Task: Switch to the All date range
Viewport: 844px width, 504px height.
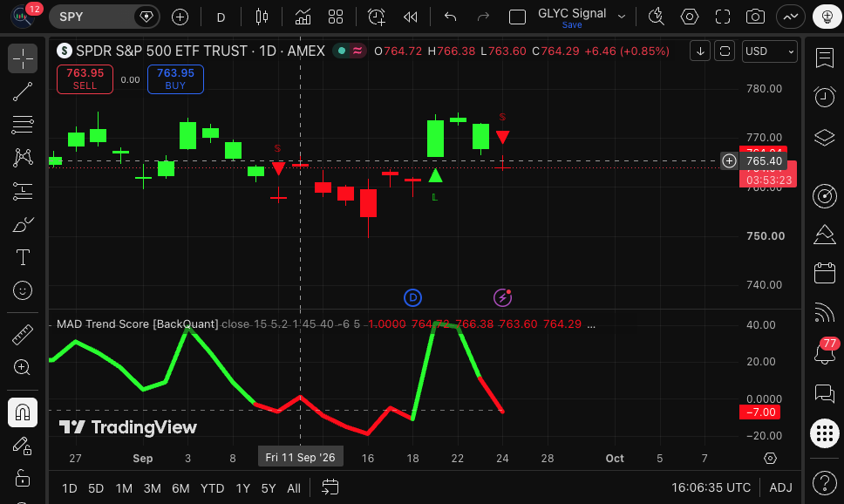Action: 294,488
